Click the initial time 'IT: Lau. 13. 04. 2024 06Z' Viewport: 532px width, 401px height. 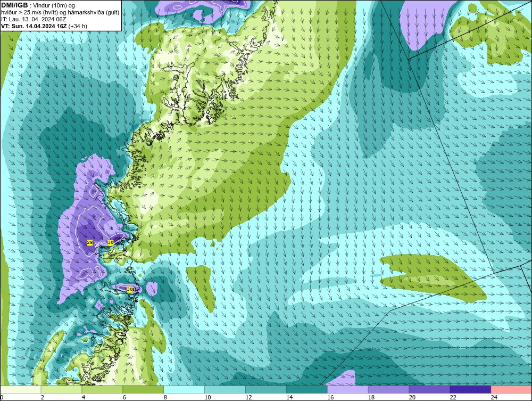pyautogui.click(x=34, y=19)
